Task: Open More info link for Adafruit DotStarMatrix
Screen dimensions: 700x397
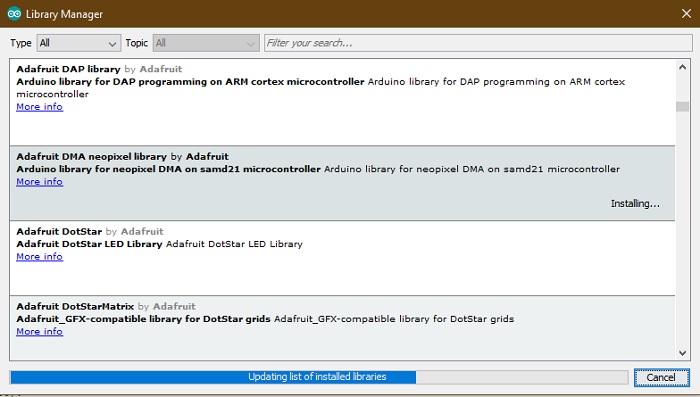Action: [x=39, y=332]
